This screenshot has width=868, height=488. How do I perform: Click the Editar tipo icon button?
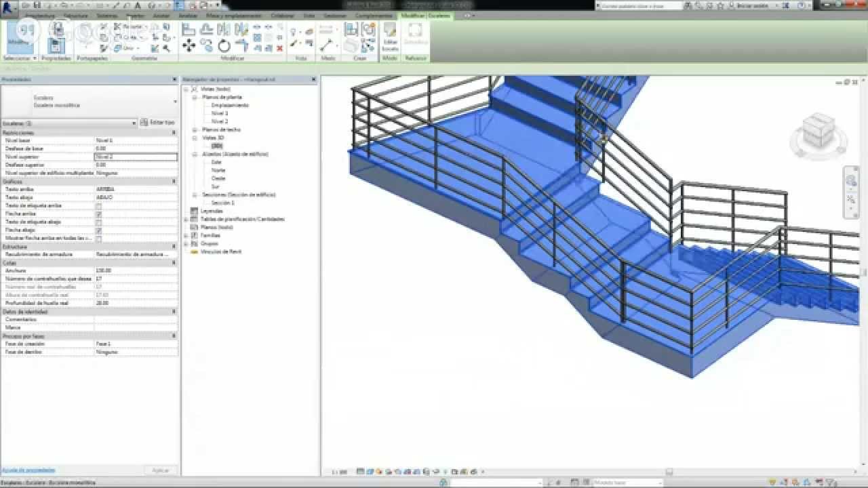pyautogui.click(x=157, y=123)
